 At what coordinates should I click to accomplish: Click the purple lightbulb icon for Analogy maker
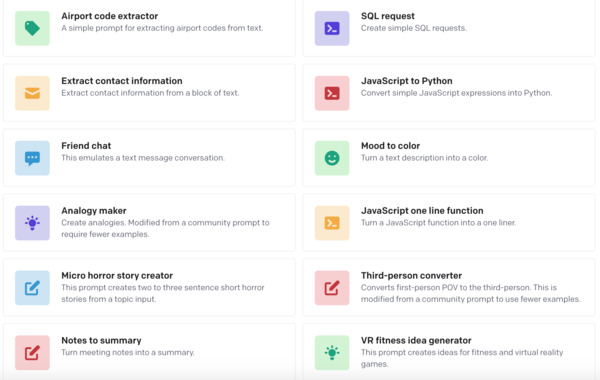(x=32, y=223)
